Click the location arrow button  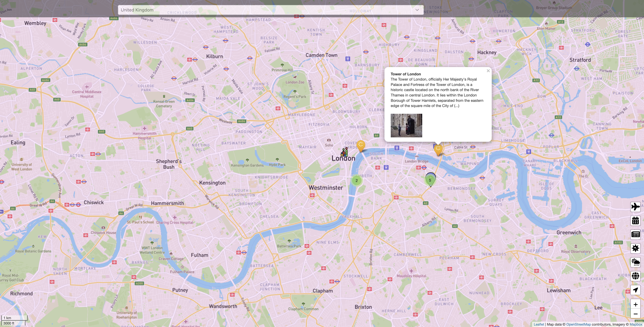click(x=635, y=290)
